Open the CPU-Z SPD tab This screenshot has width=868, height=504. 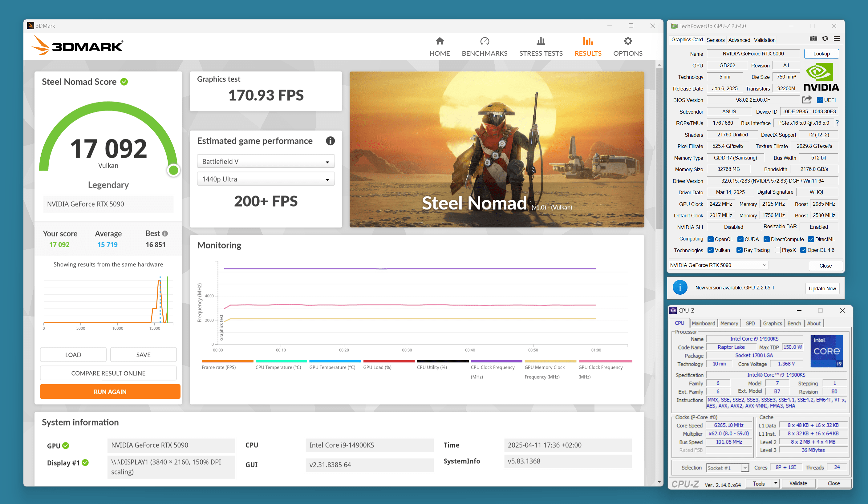click(750, 323)
